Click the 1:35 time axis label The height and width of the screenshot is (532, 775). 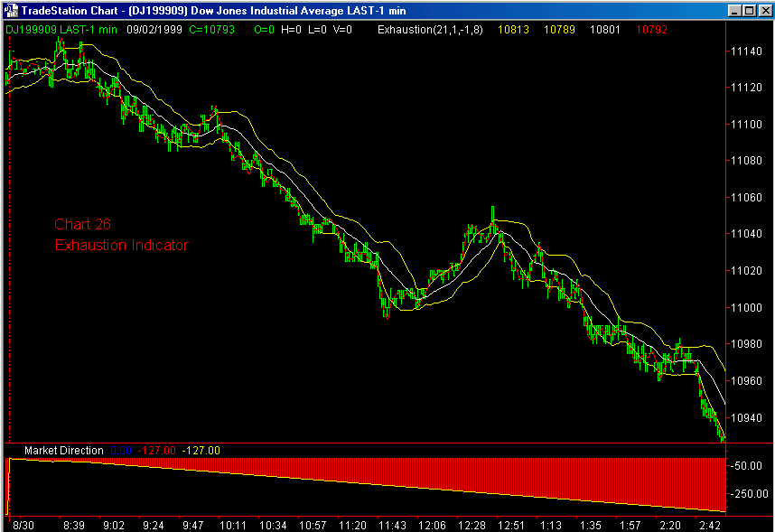pos(591,526)
